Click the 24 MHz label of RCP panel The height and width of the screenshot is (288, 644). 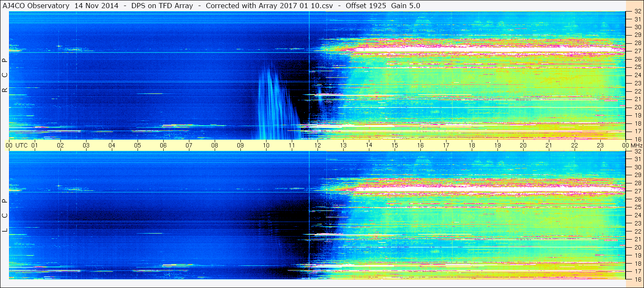(637, 75)
